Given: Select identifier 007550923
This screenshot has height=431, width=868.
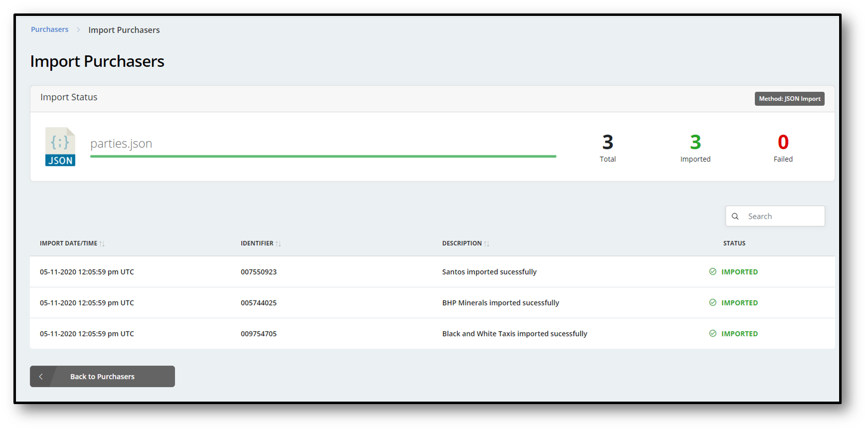Looking at the screenshot, I should tap(258, 272).
